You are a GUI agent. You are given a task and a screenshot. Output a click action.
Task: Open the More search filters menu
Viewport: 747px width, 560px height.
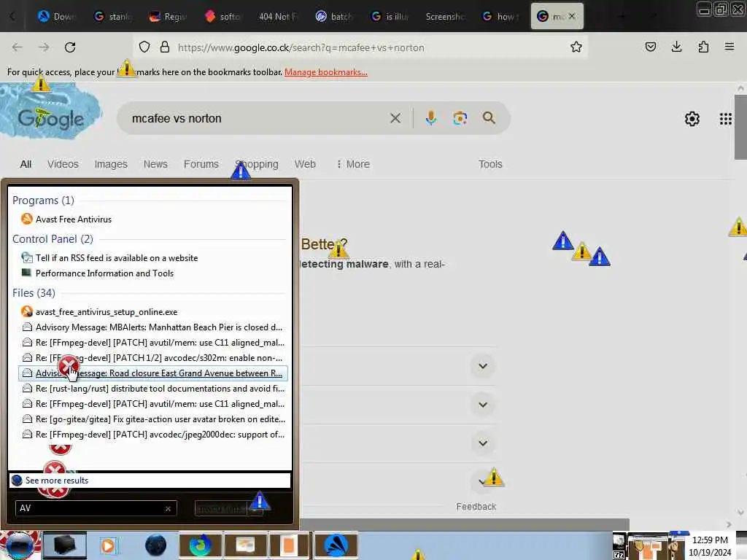pyautogui.click(x=353, y=164)
